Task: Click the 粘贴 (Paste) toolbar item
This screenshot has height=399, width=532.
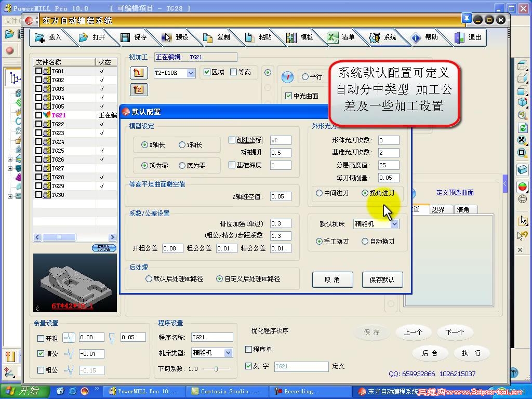Action: (x=258, y=37)
